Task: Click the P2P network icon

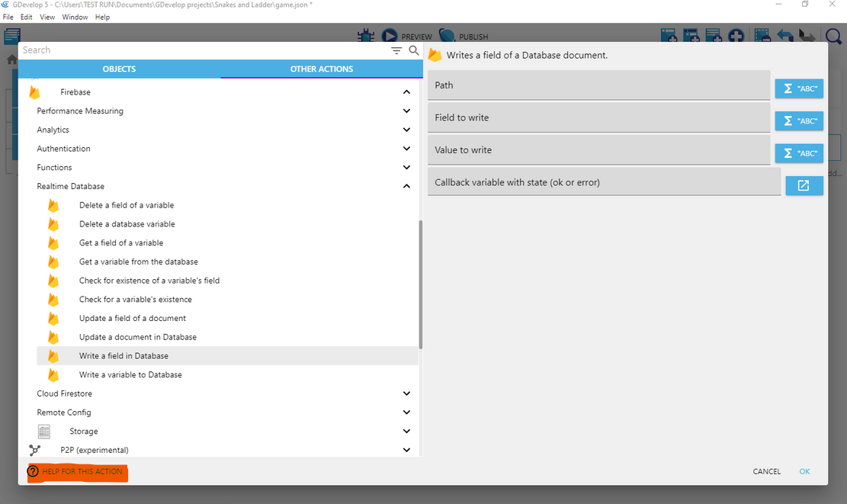Action: [34, 450]
